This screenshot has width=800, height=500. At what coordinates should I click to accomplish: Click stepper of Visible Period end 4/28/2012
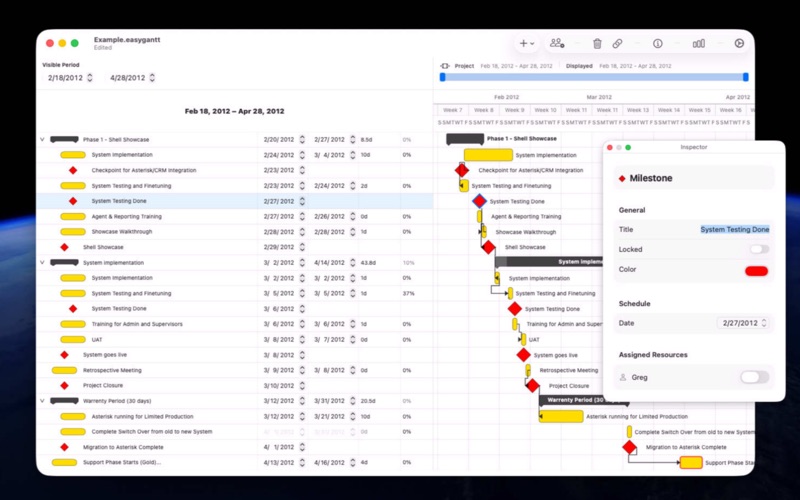[x=152, y=78]
